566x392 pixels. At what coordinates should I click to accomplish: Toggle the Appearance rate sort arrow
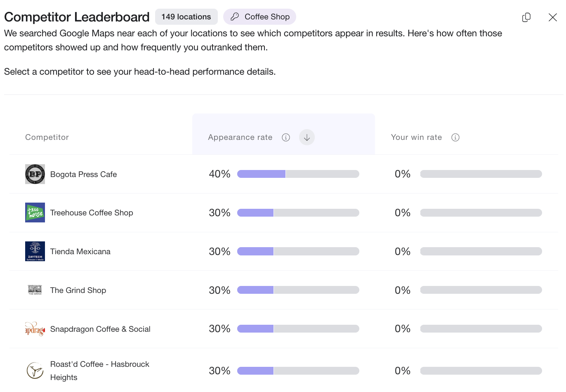(307, 137)
